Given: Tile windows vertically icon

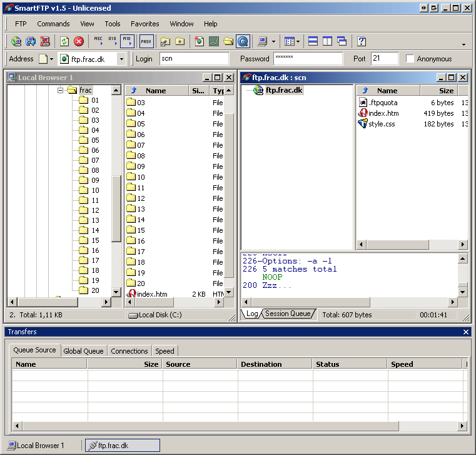Looking at the screenshot, I should pyautogui.click(x=328, y=41).
